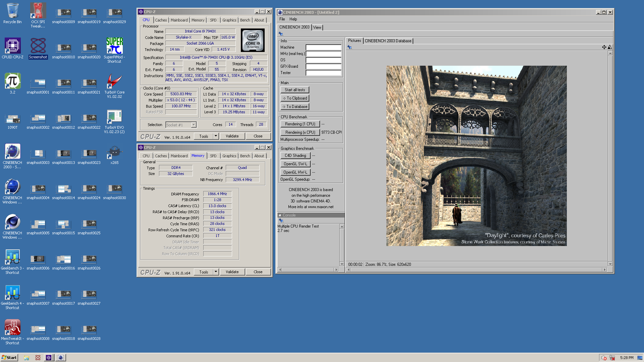Screen dimensions: 644x362
Task: Switch to Mainboard tab in upper CPU-Z
Action: 179,20
